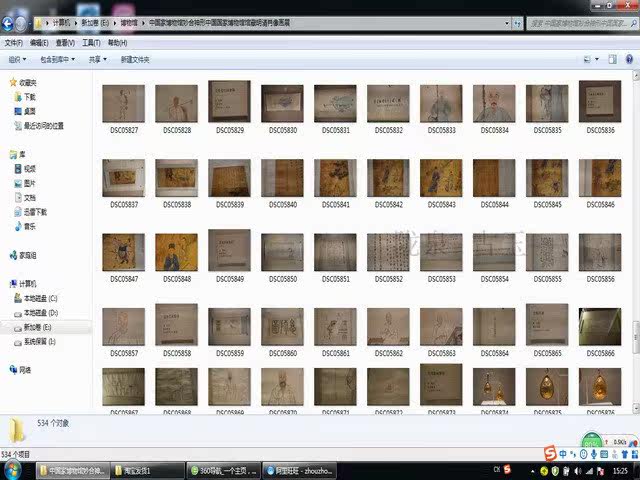Open 本地磁盘 (C:) drive
Screen dimensions: 640x480
click(x=40, y=299)
